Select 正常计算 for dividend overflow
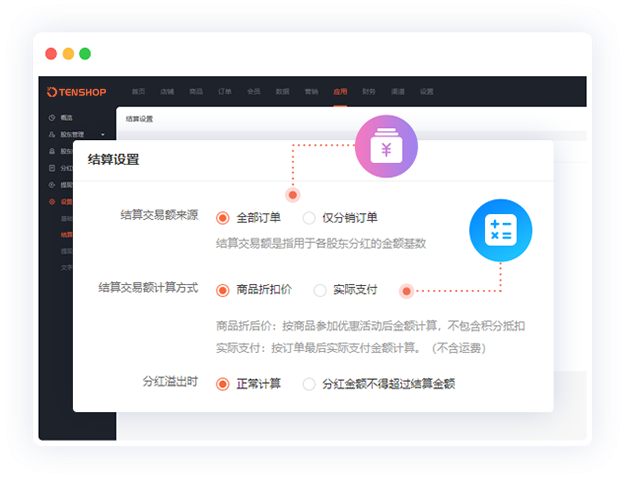Screen dimensions: 625x479 223,384
